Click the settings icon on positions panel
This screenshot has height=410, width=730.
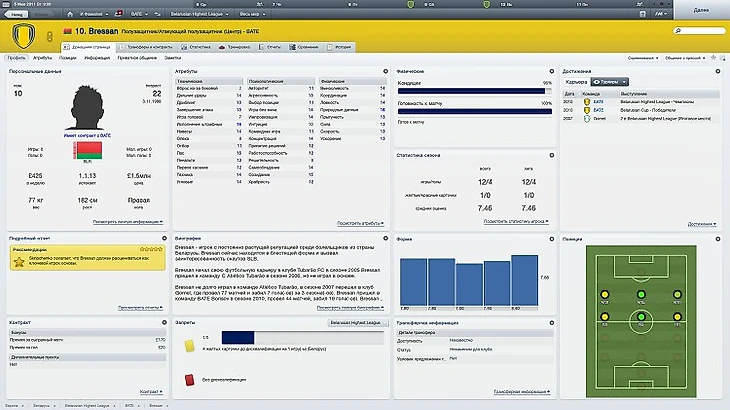[720, 240]
